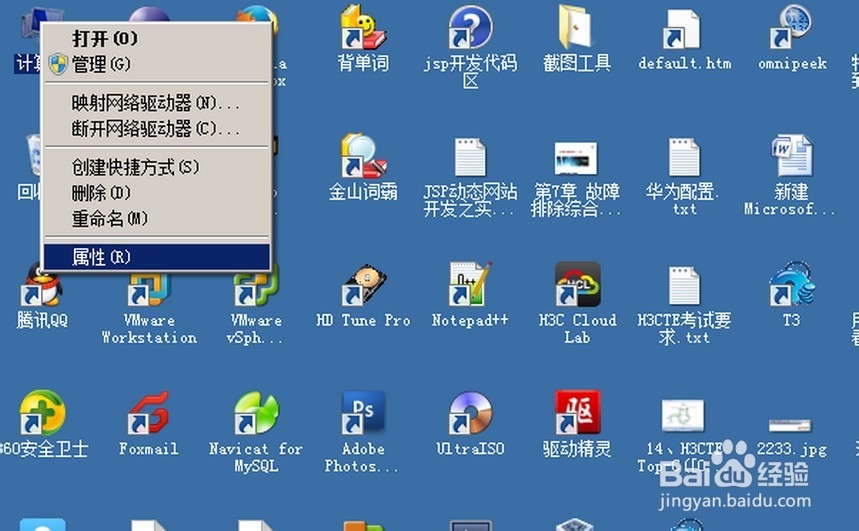Screen dimensions: 859x531
Task: Open the 360安全卫士 shortcut icon
Action: [42, 413]
